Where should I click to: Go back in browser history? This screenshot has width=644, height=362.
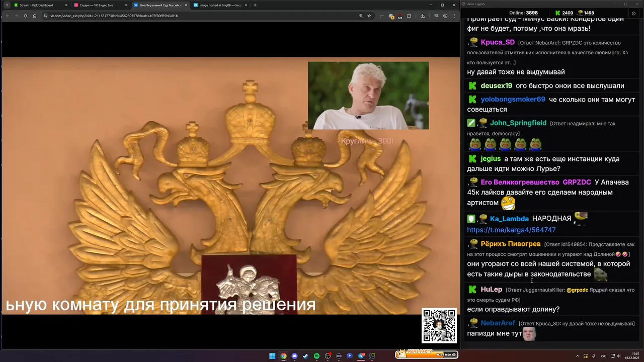7,16
